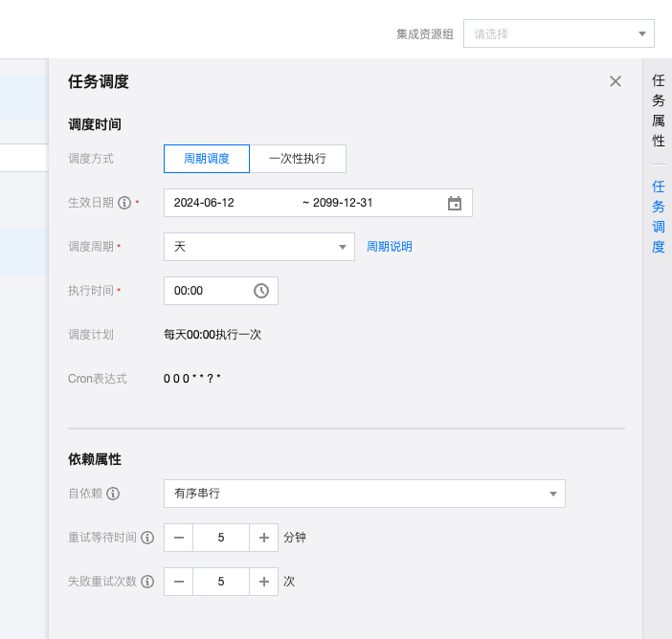The image size is (672, 639).
Task: Open the 自依赖 dropdown showing 有序串行
Action: click(364, 494)
